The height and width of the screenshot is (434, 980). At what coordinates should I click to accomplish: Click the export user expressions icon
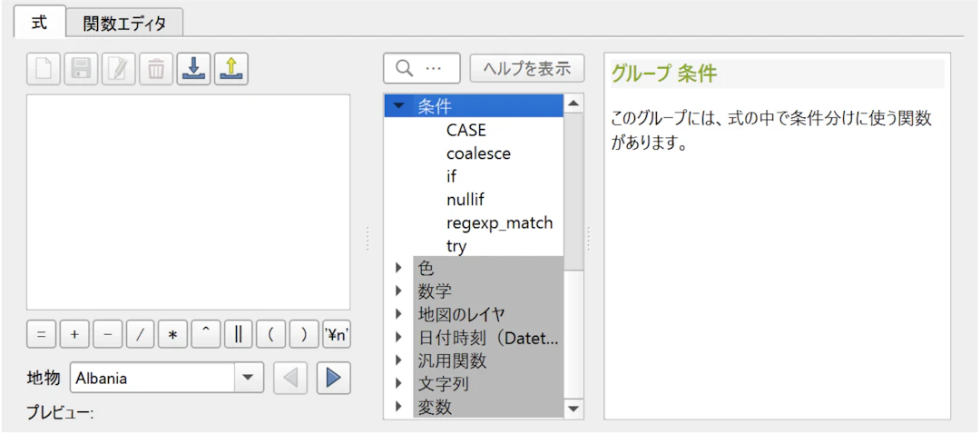(x=231, y=69)
